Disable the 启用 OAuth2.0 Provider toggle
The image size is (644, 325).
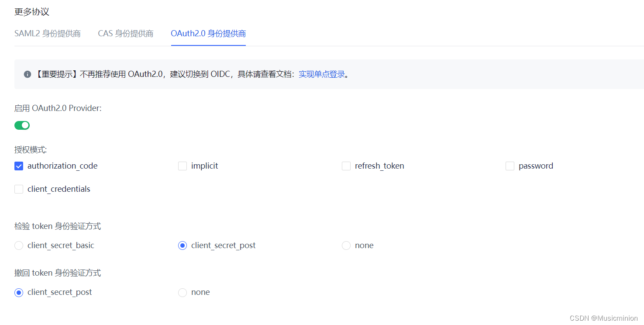pos(22,125)
